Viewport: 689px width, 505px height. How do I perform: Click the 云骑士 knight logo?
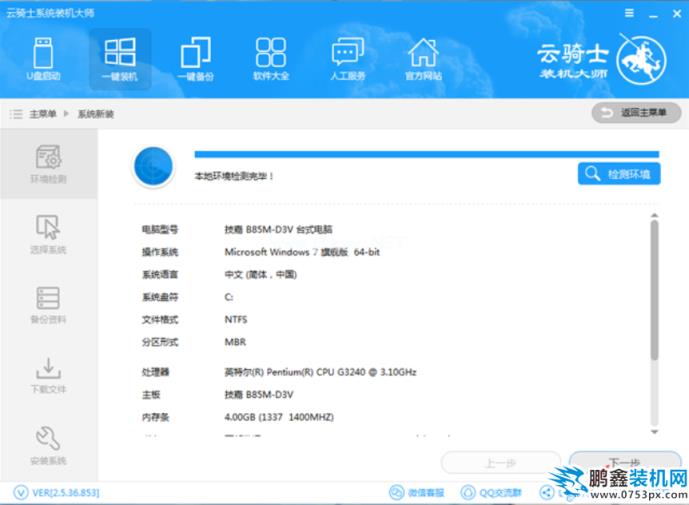tap(641, 60)
